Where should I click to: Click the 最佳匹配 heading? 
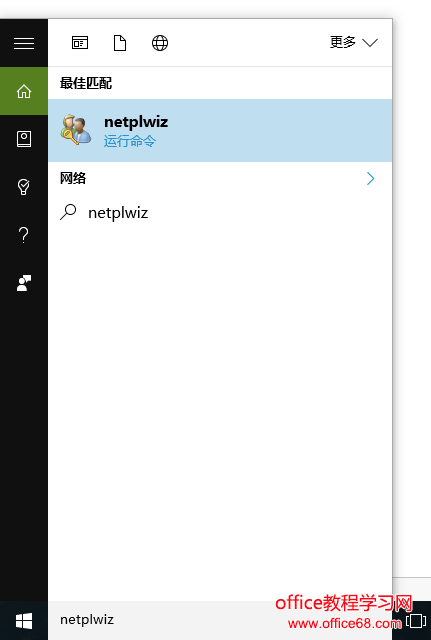[x=86, y=83]
